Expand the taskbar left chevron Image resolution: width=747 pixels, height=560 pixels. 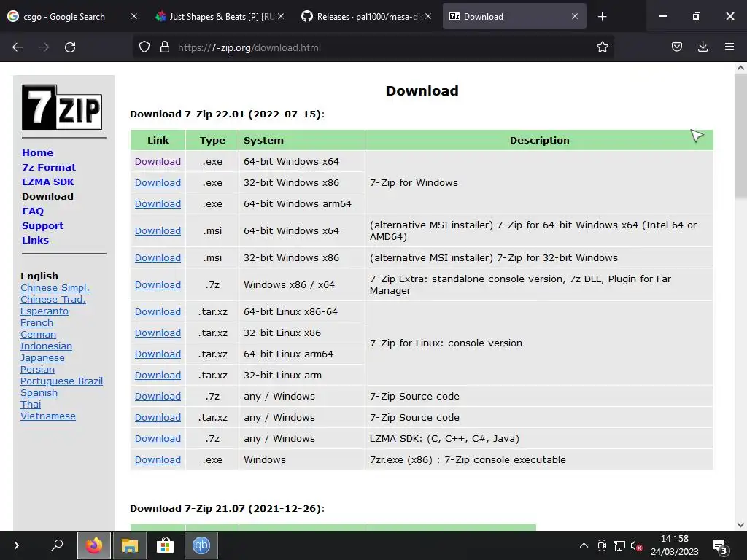(17, 545)
